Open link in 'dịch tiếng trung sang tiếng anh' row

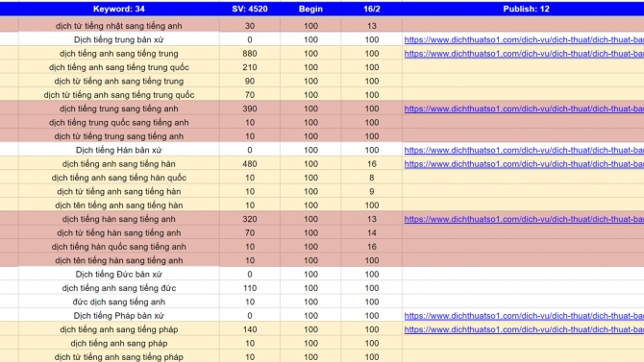coord(524,109)
